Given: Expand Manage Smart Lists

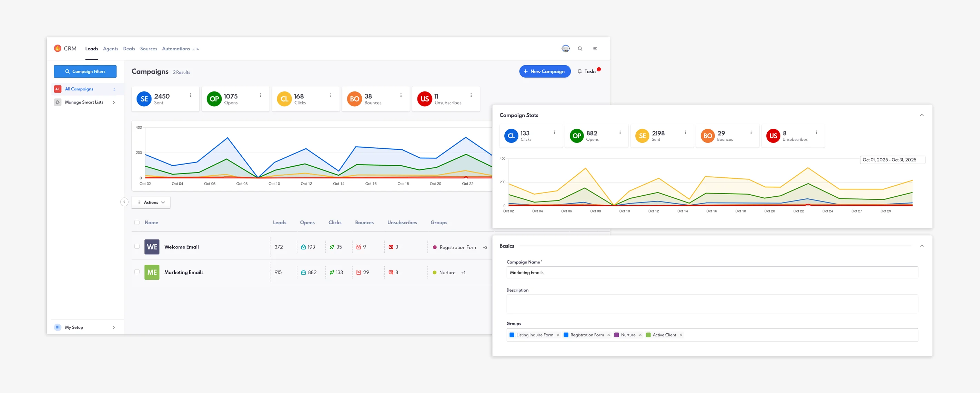Looking at the screenshot, I should (x=113, y=102).
